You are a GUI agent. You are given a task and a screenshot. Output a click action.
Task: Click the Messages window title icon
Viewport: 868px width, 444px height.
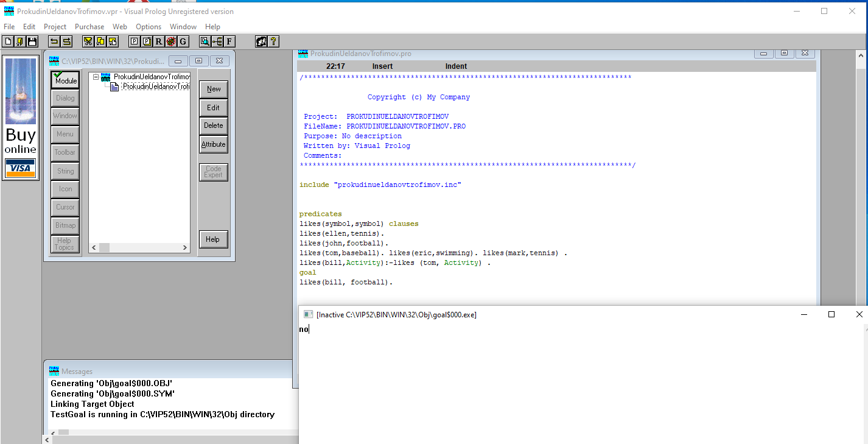point(54,371)
